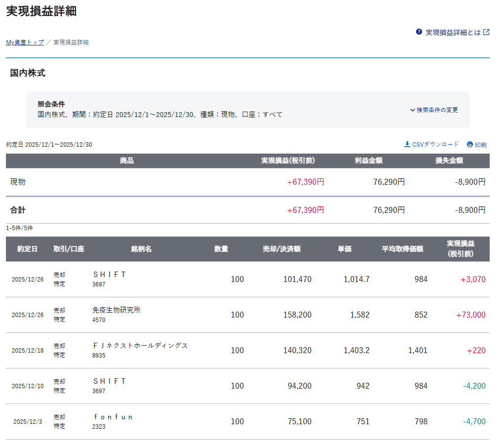This screenshot has height=443, width=504.
Task: Click the CSV download arrow icon
Action: pos(407,144)
